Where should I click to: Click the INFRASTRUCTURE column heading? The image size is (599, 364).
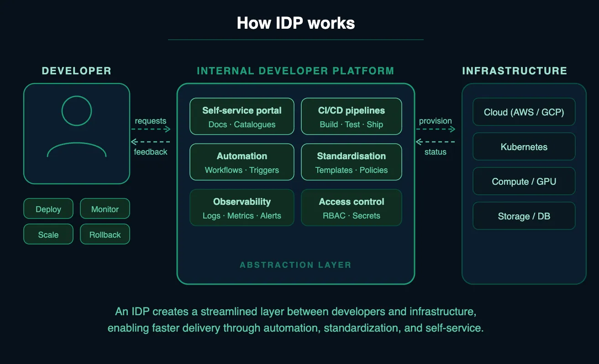(515, 71)
